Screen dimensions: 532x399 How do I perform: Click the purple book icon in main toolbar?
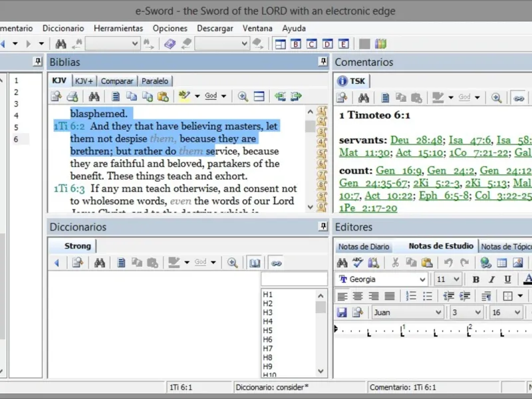point(170,44)
